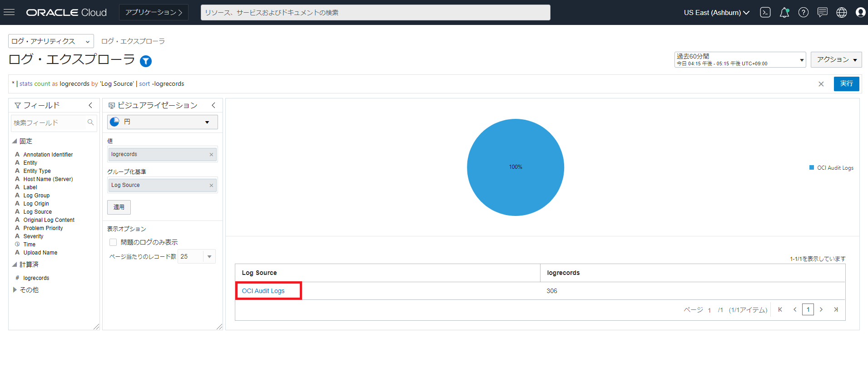Open the user profile icon
This screenshot has height=382, width=868.
(x=860, y=12)
